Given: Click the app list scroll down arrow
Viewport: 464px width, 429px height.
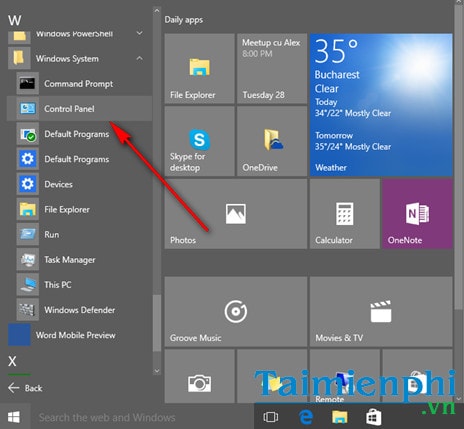Looking at the screenshot, I should pos(157,371).
